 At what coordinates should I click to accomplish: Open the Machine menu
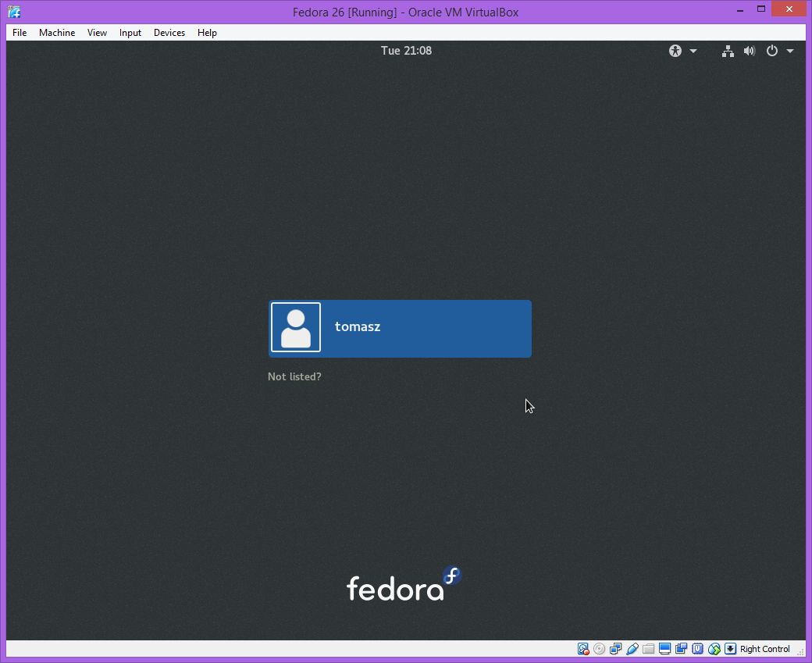point(57,33)
